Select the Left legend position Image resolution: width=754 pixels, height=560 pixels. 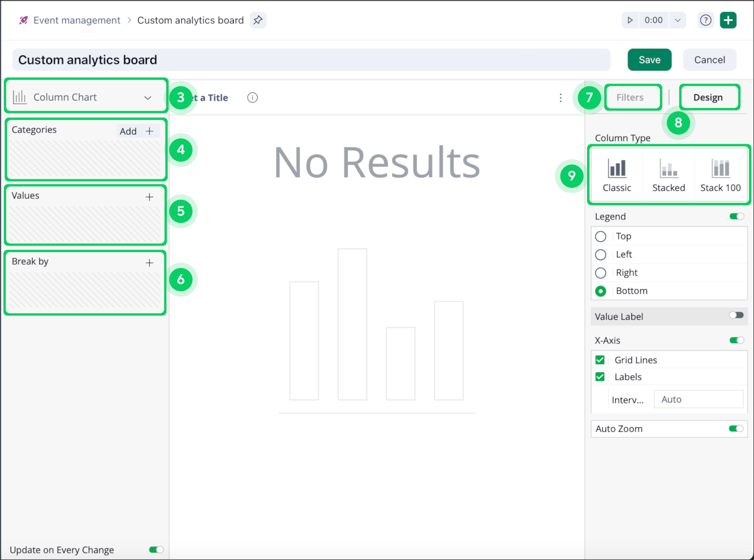click(x=601, y=255)
